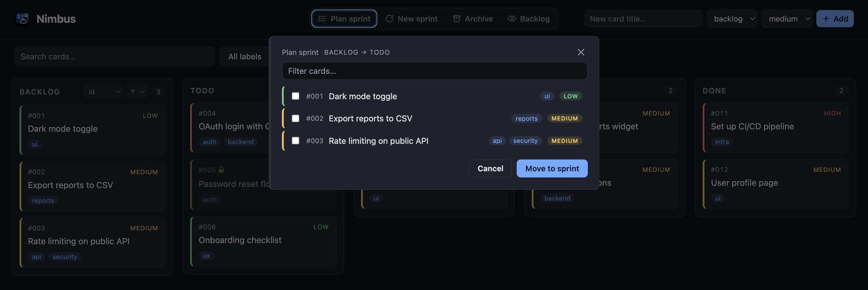868x290 pixels.
Task: Select the Backlog tab in toolbar
Action: [529, 19]
